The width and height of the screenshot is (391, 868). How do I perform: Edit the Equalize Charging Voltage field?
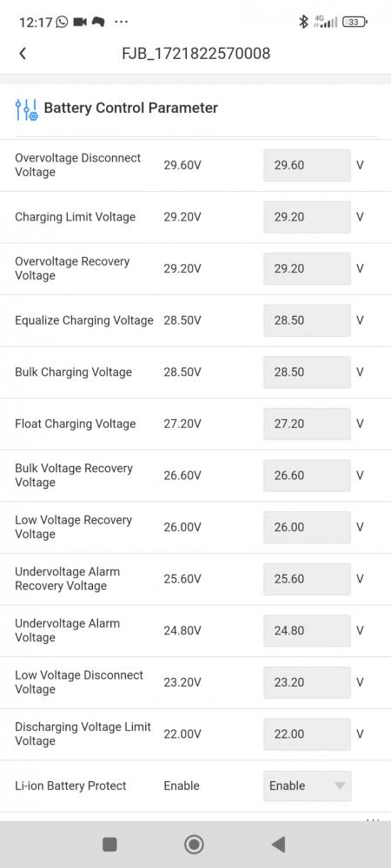pos(307,320)
